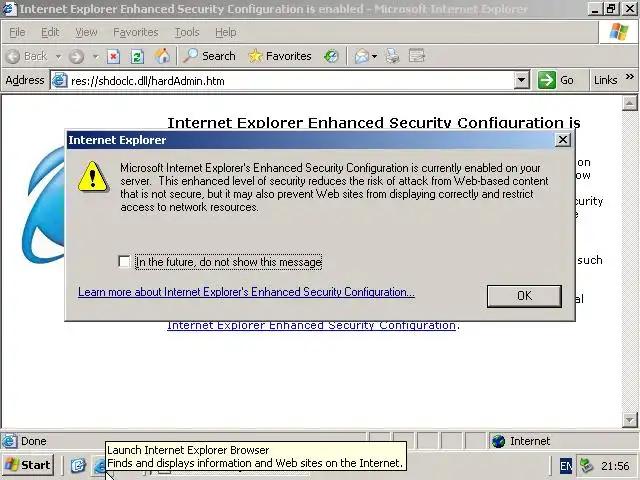Screen dimensions: 640x480
Task: Click the Edit page toolbar icon
Action: click(417, 56)
